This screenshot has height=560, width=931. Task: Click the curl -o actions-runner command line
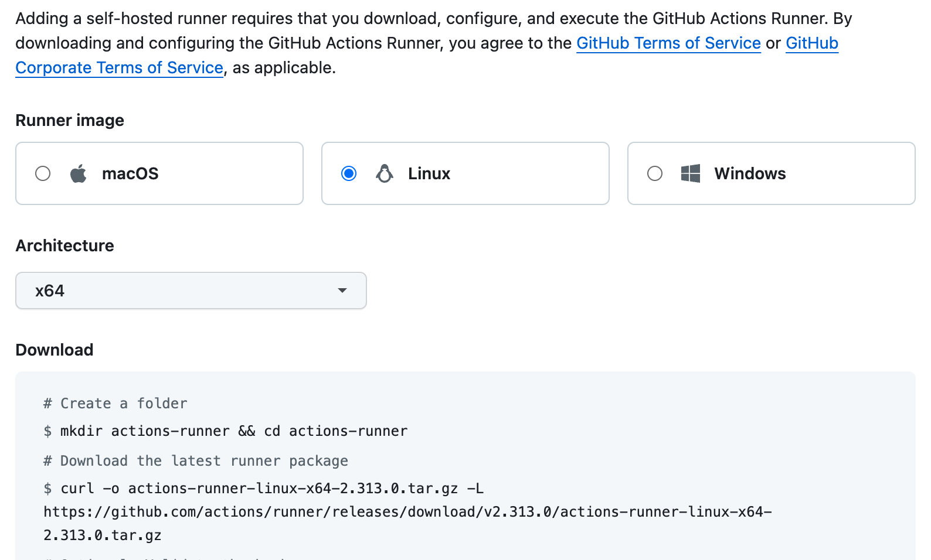[x=264, y=489]
